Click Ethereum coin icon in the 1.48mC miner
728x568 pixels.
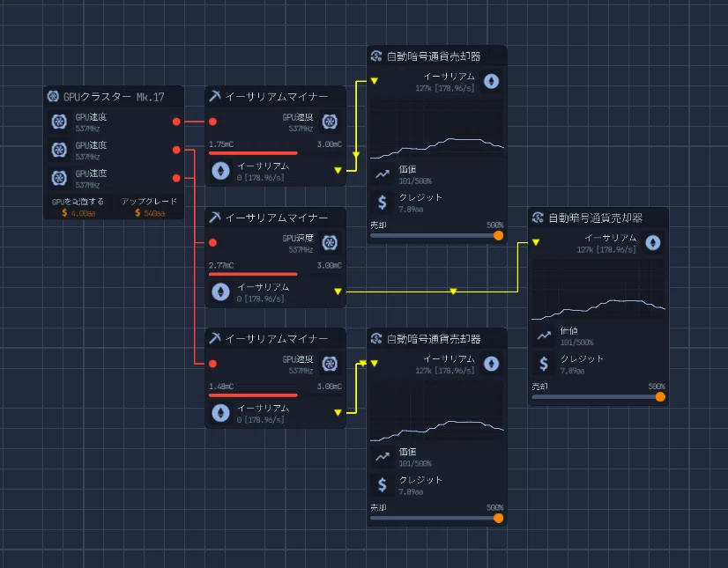click(x=221, y=413)
